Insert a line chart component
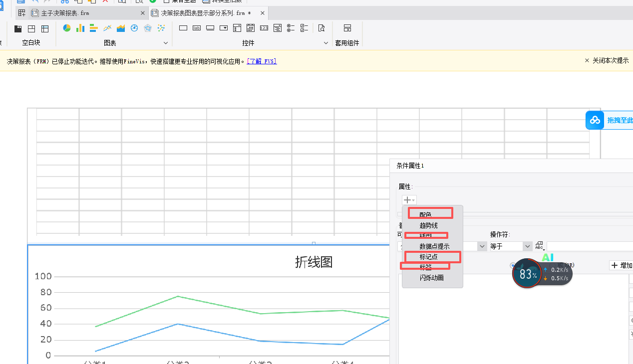 coord(107,28)
